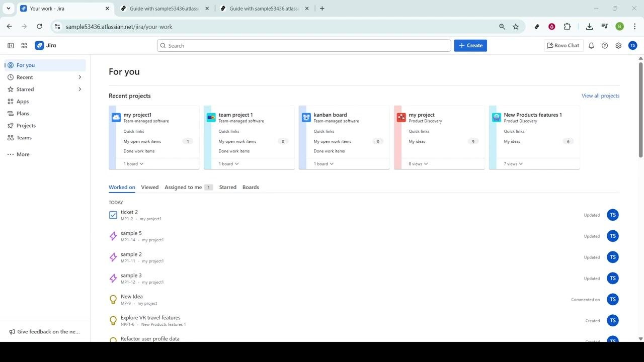Collapse the sidebar with the toggle icon
Screen dimensions: 644x362
11,45
